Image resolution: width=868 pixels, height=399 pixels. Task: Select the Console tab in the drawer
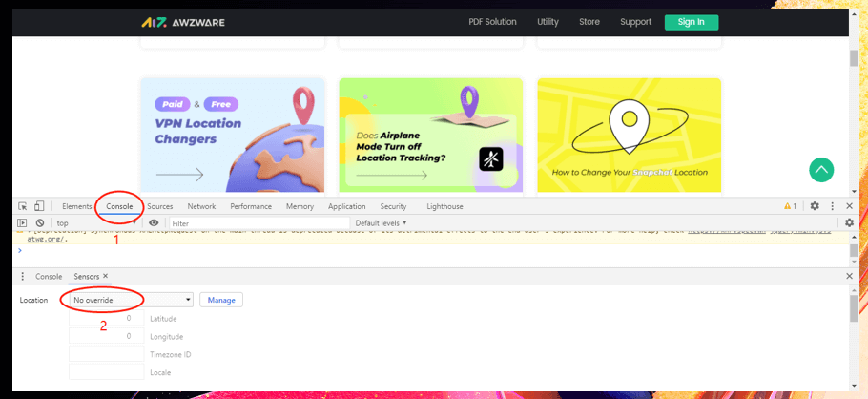[49, 276]
